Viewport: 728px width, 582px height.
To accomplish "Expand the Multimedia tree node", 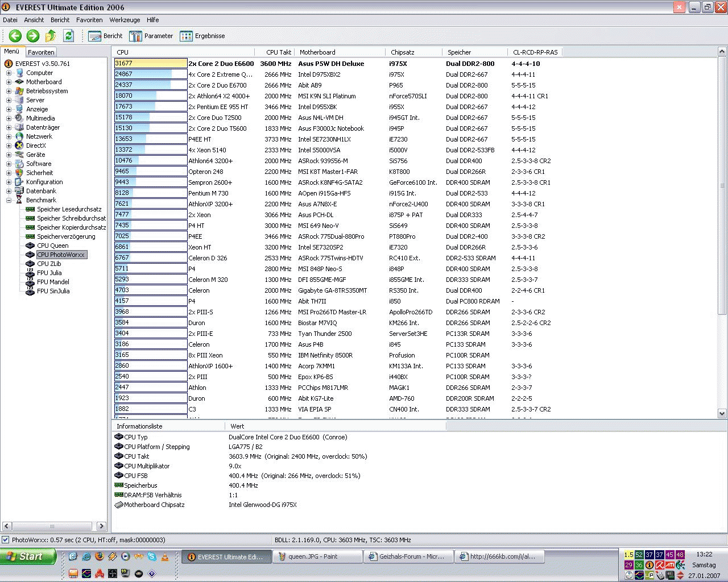I will (9, 118).
